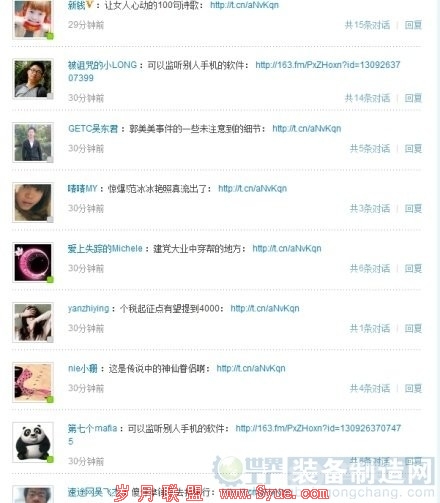Open username link 被诅咒的小LONG
This screenshot has height=503, width=440.
102,65
